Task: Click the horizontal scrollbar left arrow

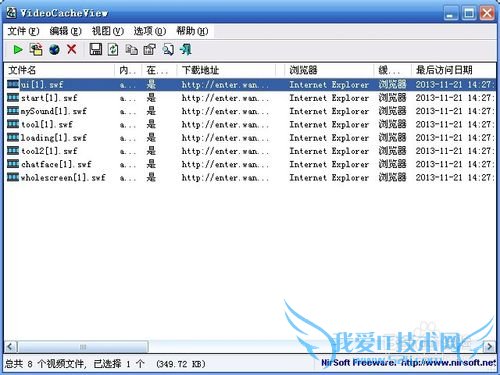Action: [x=10, y=346]
